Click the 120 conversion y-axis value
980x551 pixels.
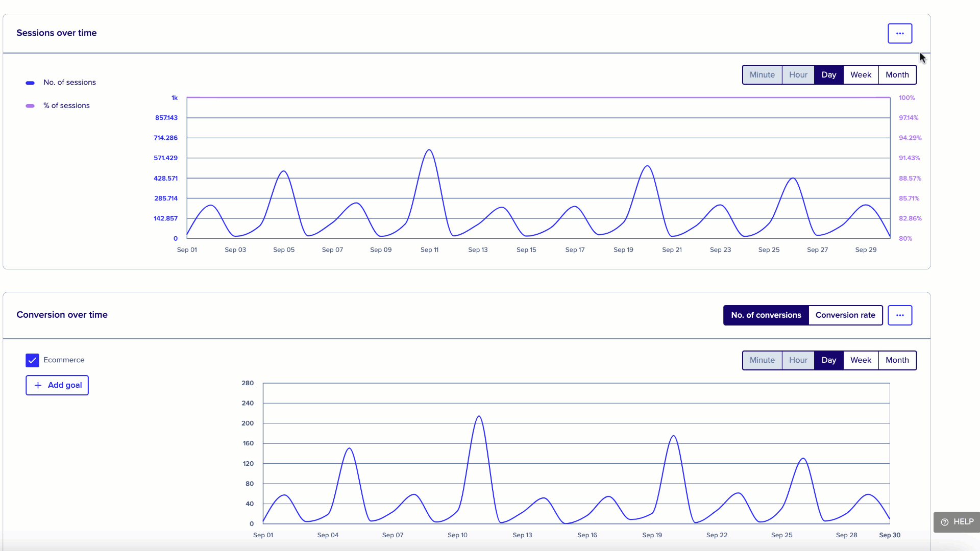click(x=248, y=464)
